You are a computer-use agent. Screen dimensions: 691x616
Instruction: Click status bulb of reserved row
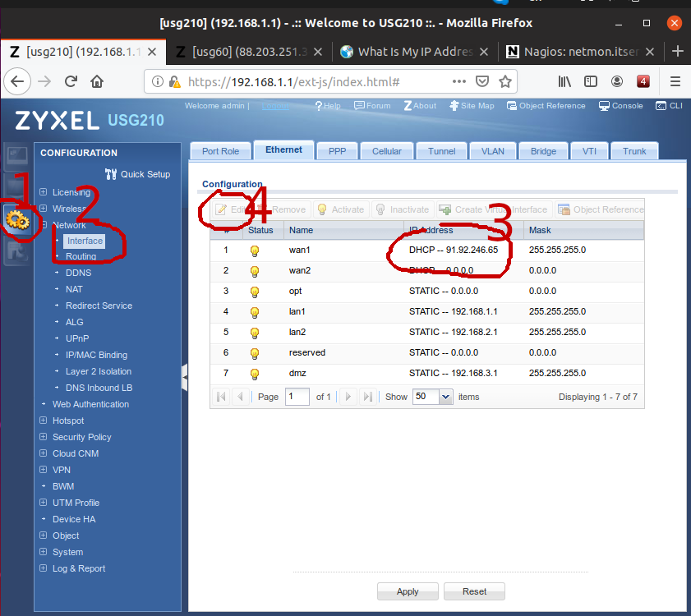[x=254, y=353]
